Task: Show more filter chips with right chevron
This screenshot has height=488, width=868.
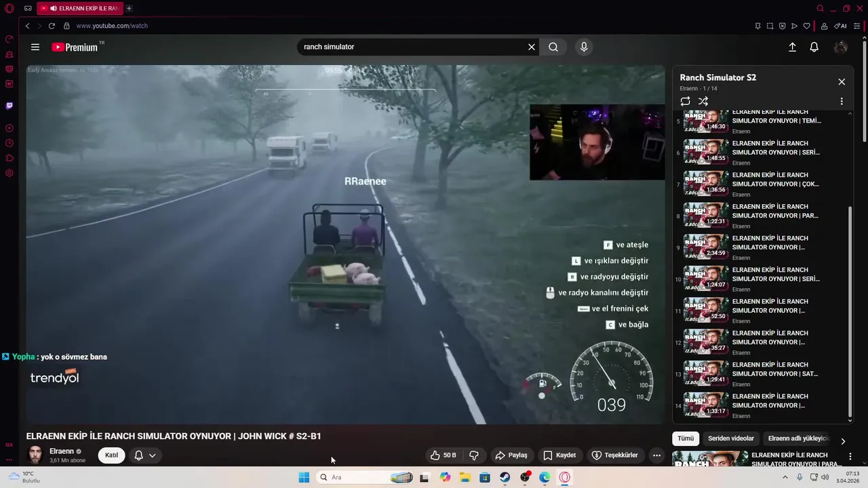Action: (x=843, y=441)
